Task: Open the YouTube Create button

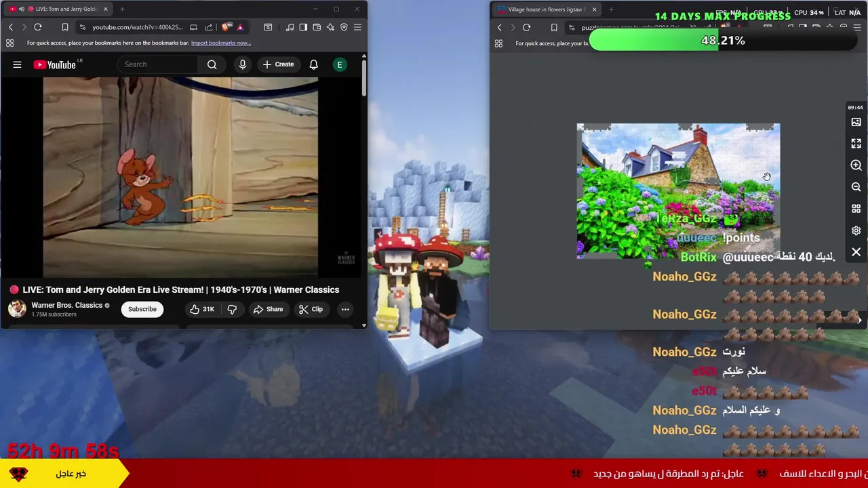Action: 279,64
